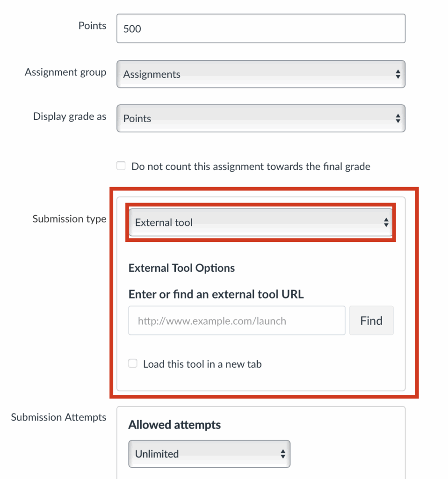The image size is (448, 479).
Task: Click the 'Load this tool in a new tab' label text
Action: tap(202, 364)
